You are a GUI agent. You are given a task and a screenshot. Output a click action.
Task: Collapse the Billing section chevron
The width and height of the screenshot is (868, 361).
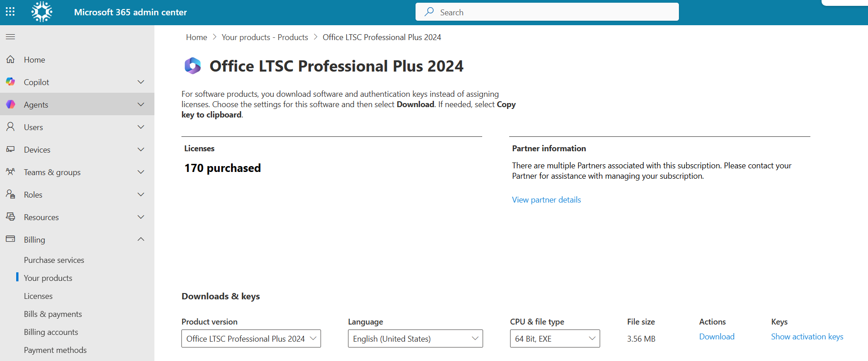pyautogui.click(x=141, y=239)
